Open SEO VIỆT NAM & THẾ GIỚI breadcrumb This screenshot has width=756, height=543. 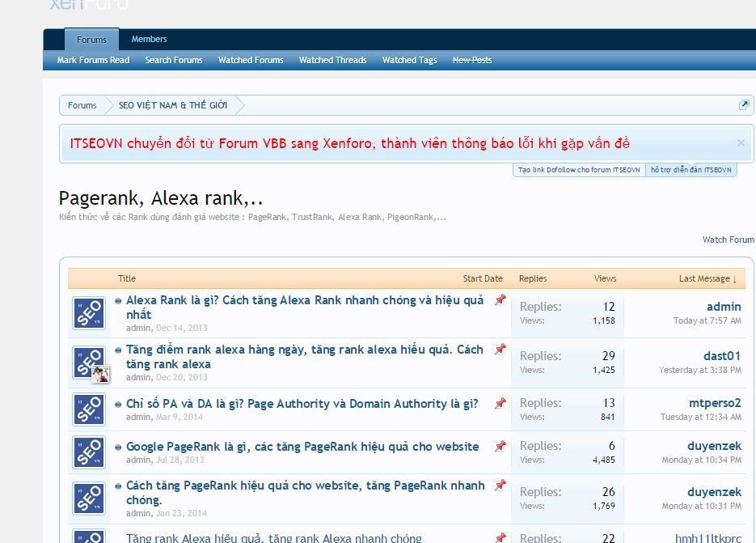pyautogui.click(x=173, y=105)
